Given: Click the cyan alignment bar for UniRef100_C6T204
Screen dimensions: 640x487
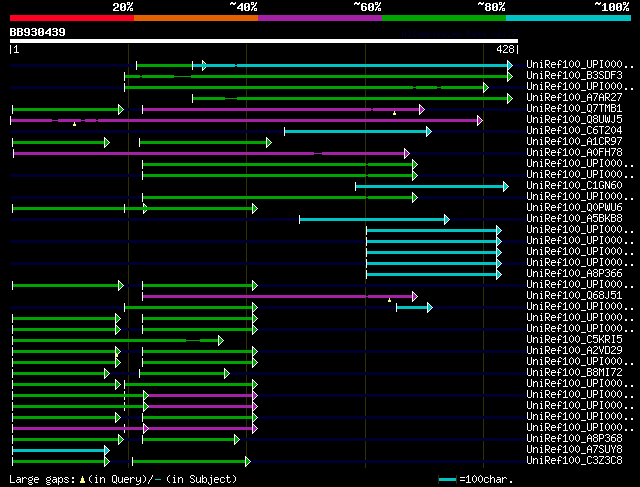Looking at the screenshot, I should (x=358, y=131).
